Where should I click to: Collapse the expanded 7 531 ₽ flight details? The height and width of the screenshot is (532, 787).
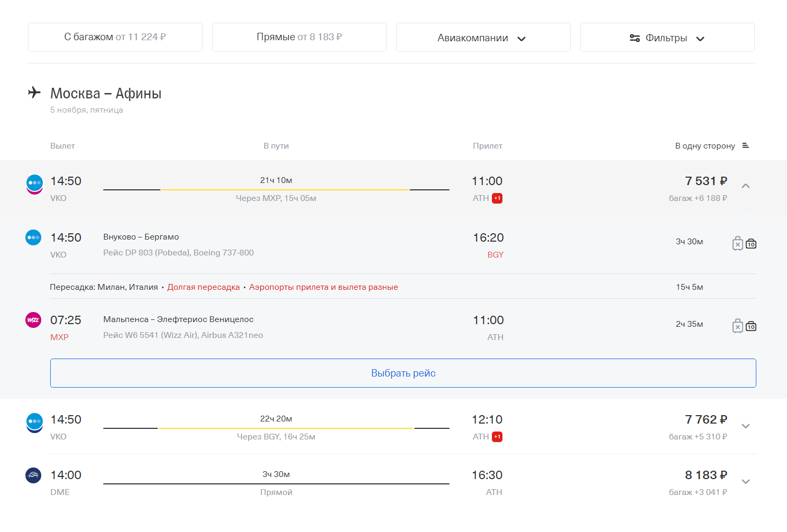pos(746,186)
